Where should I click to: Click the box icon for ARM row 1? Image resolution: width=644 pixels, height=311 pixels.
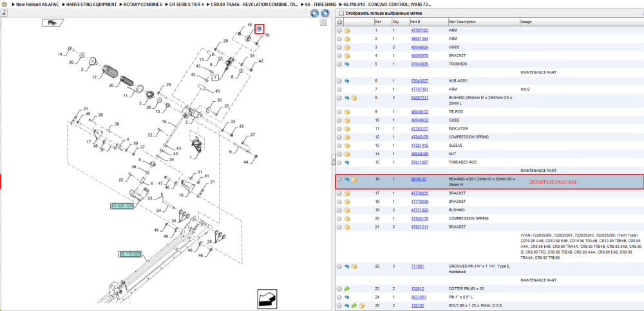pos(346,30)
